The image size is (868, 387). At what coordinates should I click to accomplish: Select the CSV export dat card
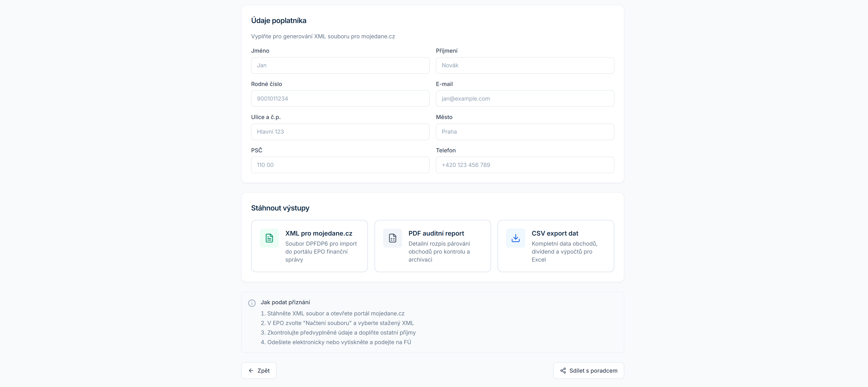coord(556,246)
